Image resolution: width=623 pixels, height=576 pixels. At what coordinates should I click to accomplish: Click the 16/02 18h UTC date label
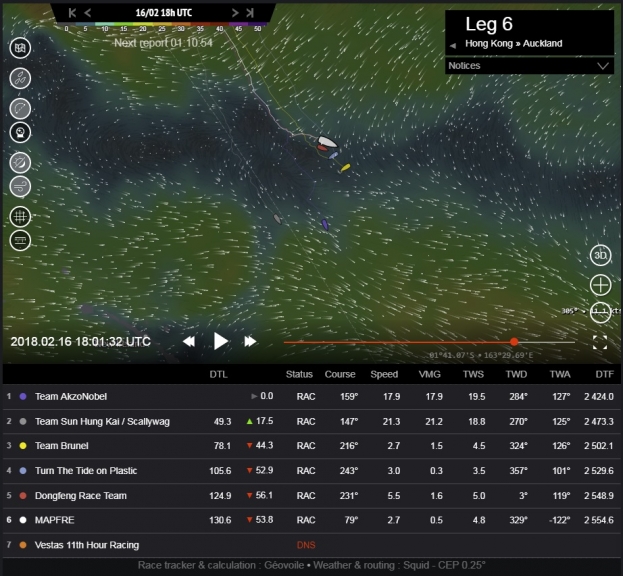coord(164,13)
